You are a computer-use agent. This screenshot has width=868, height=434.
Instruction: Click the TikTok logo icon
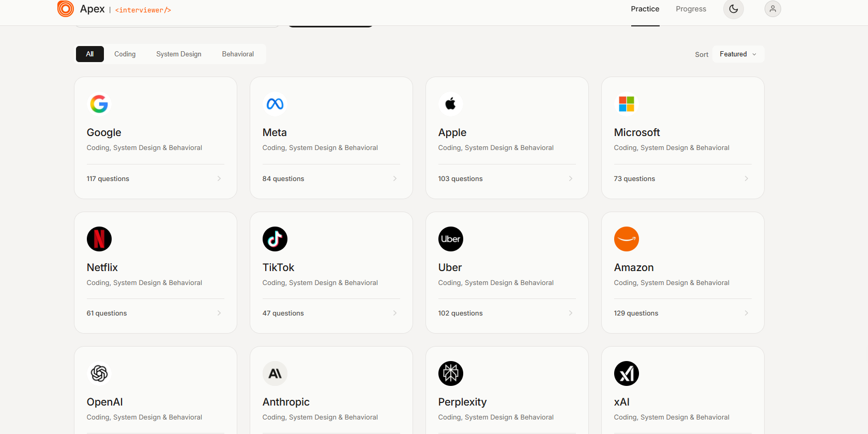point(275,239)
